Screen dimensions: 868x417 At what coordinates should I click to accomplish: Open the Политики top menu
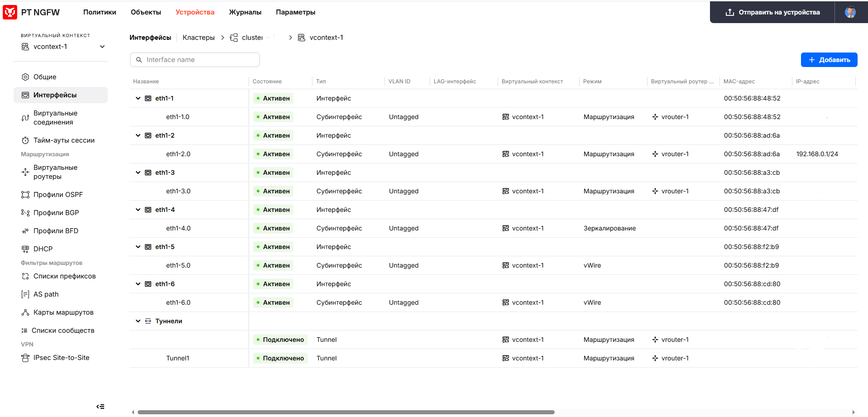click(x=100, y=12)
